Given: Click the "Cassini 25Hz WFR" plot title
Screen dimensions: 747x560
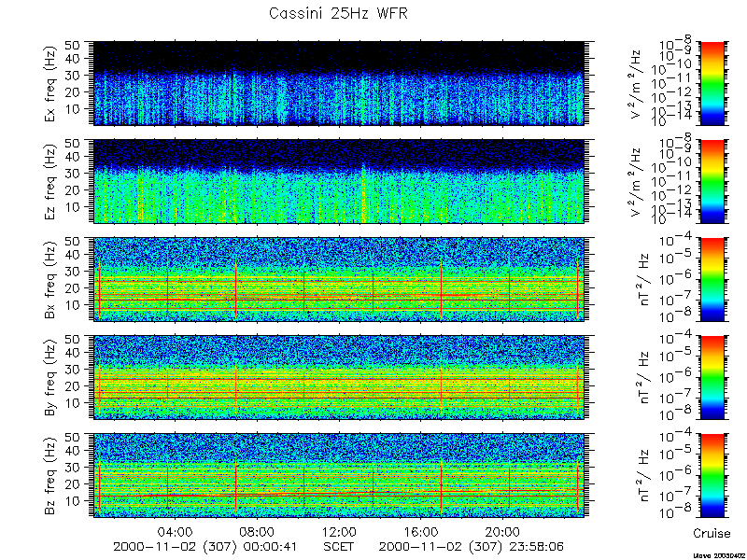Looking at the screenshot, I should [x=338, y=13].
